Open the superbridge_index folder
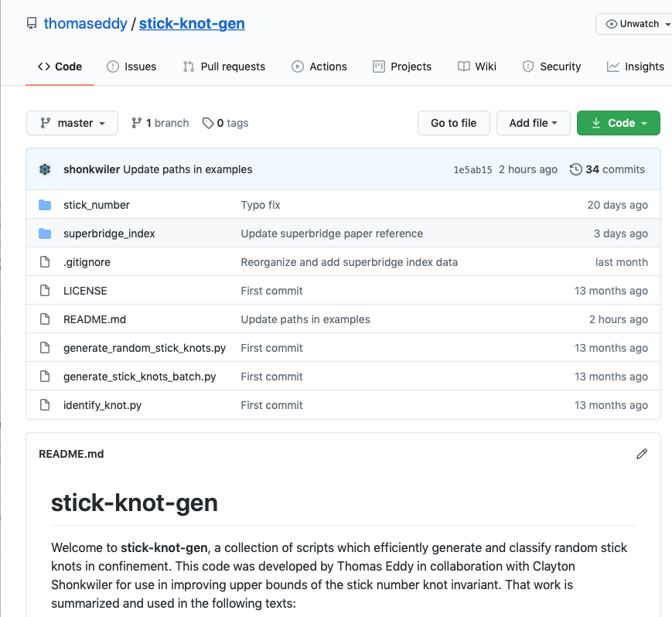This screenshot has height=617, width=672. (x=109, y=234)
